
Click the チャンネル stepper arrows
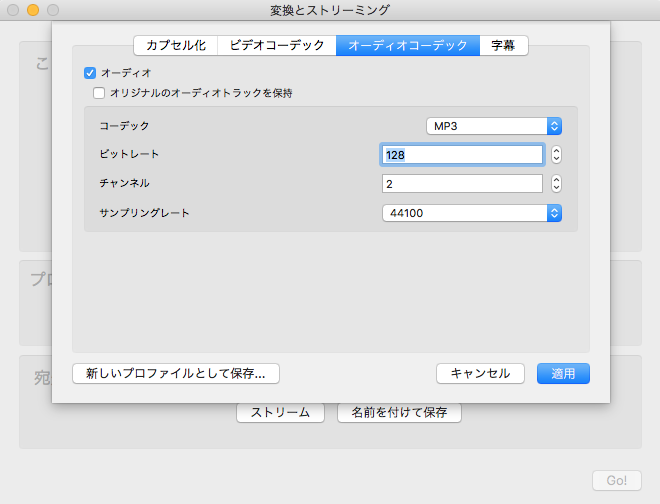tap(556, 184)
